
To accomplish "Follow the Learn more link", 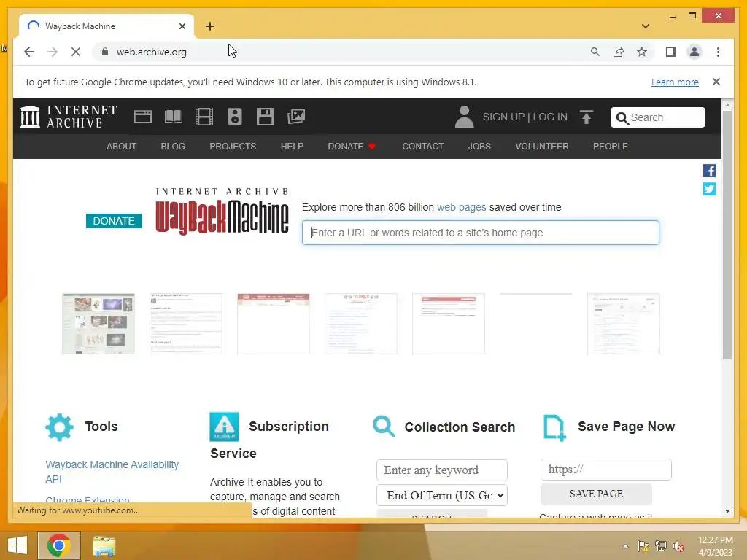I will (x=675, y=82).
